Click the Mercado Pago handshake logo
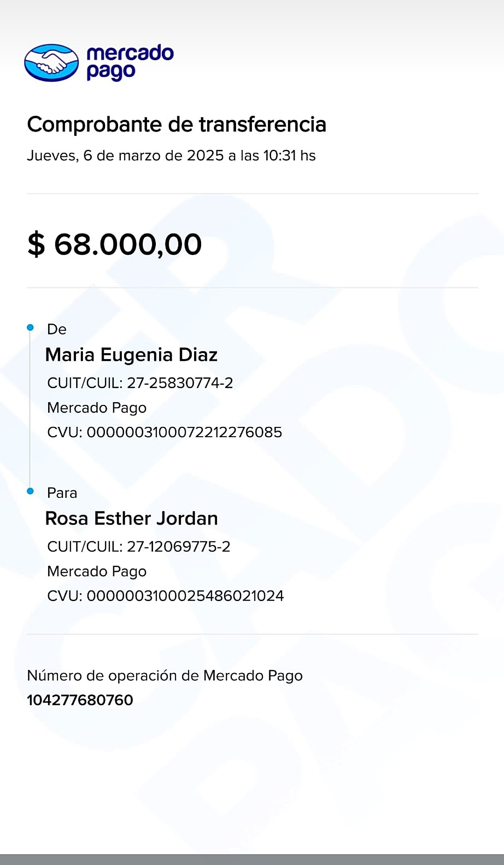Image resolution: width=504 pixels, height=865 pixels. coord(51,63)
